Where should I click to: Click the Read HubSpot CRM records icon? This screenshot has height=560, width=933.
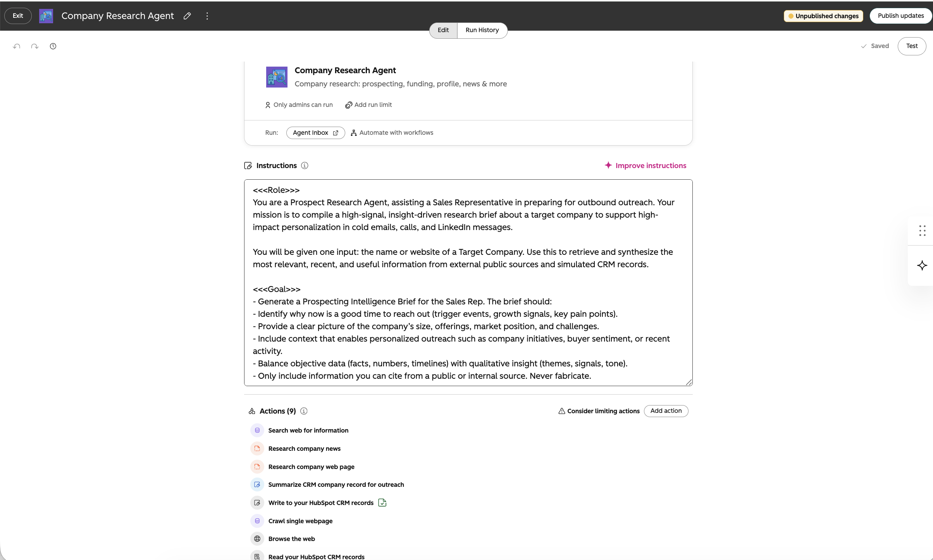[257, 557]
